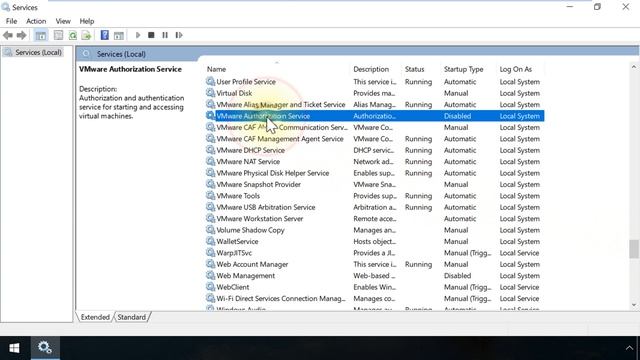
Task: Click gear icon beside Volume Shadow Copy
Action: [x=210, y=230]
